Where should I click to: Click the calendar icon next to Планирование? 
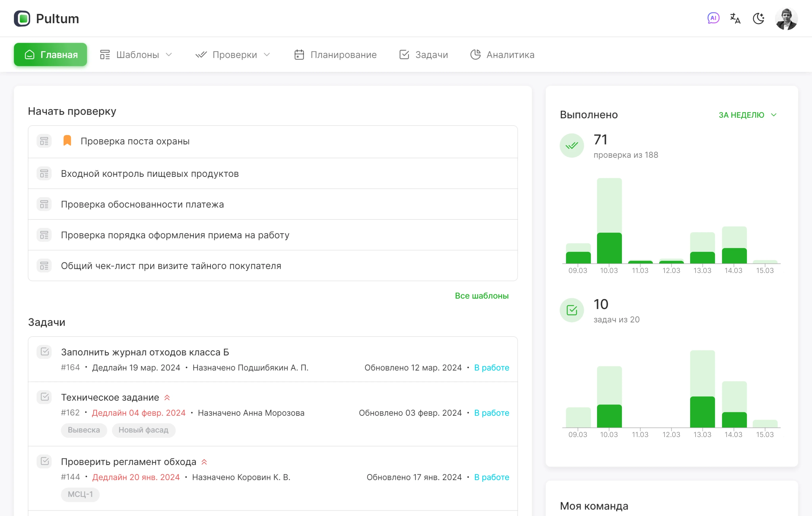pos(299,54)
